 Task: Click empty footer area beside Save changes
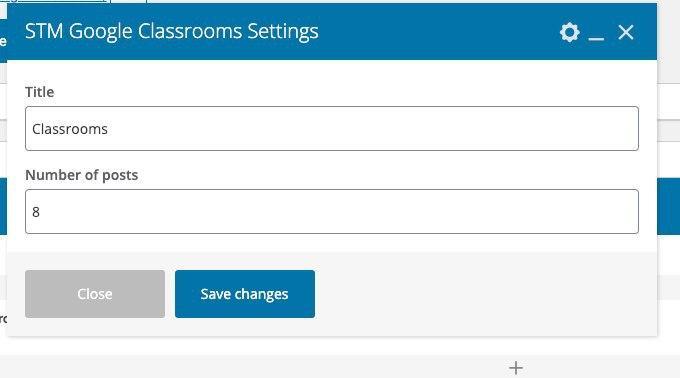click(486, 294)
